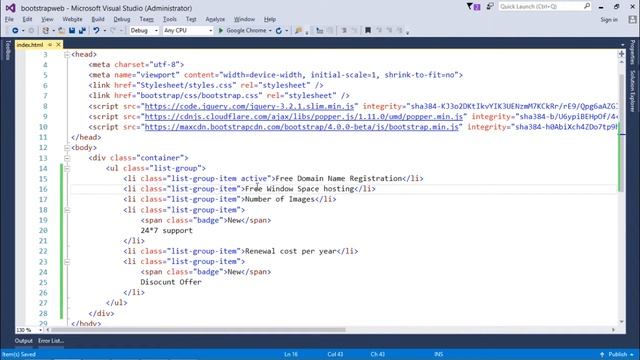Click the horizontal scrollbar thumb

pyautogui.click(x=198, y=330)
